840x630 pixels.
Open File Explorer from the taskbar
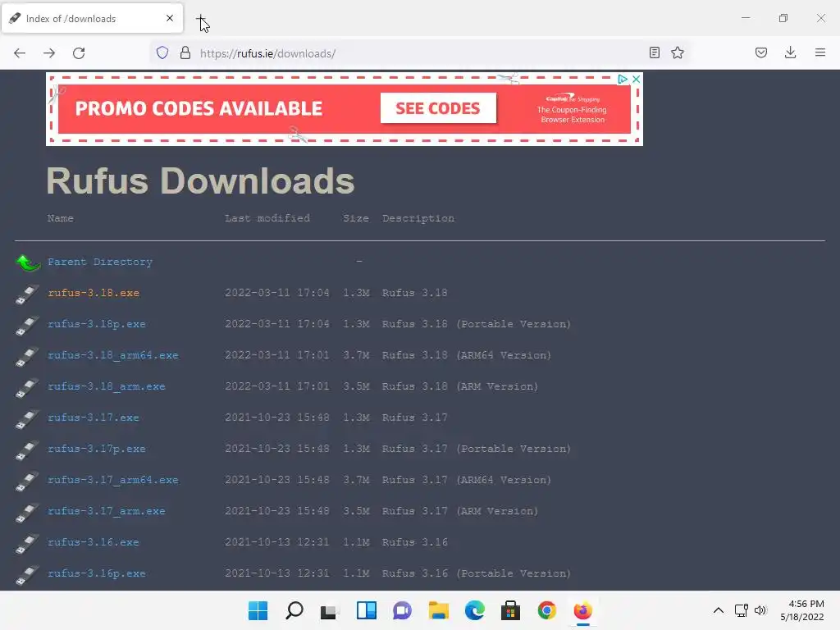pos(439,610)
